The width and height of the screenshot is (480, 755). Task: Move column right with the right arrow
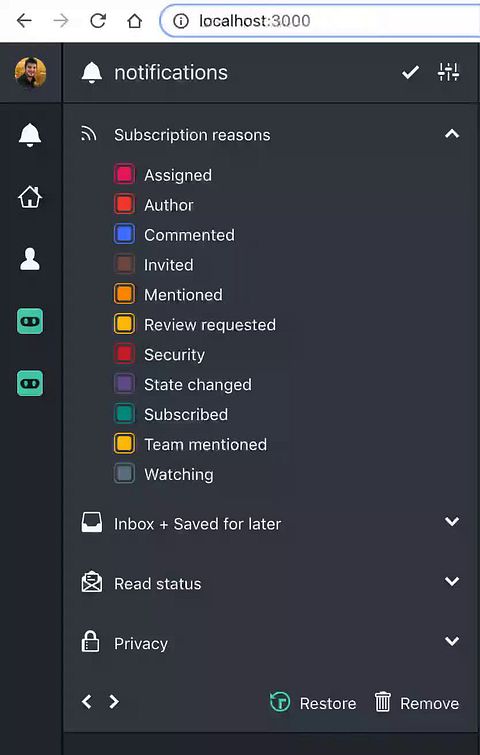click(x=114, y=702)
